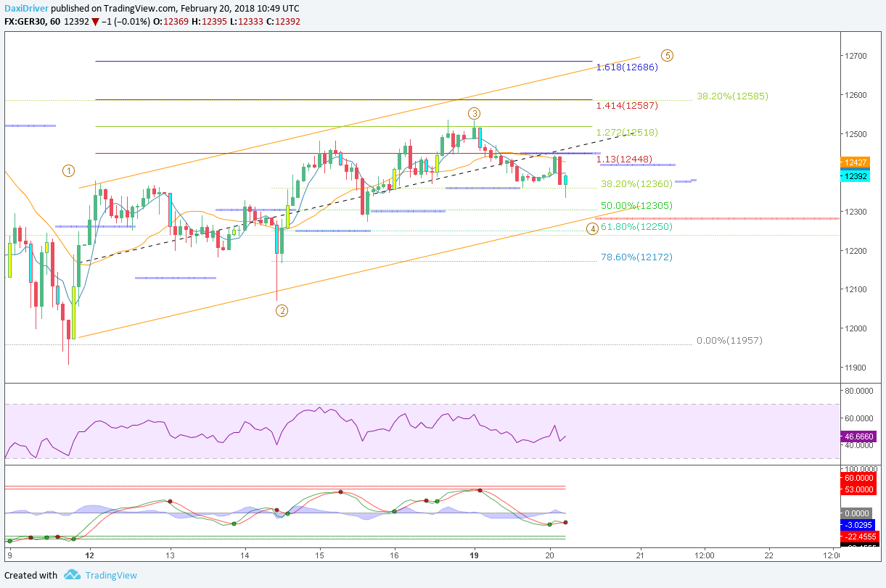Viewport: 886px width, 588px height.
Task: Click the red 53.0000 oscillator level tag
Action: [858, 489]
